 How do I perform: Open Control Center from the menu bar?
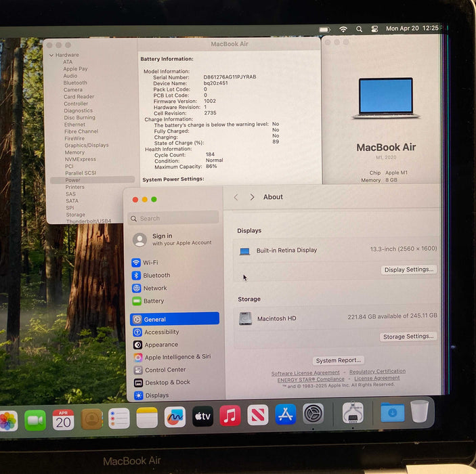click(x=374, y=28)
